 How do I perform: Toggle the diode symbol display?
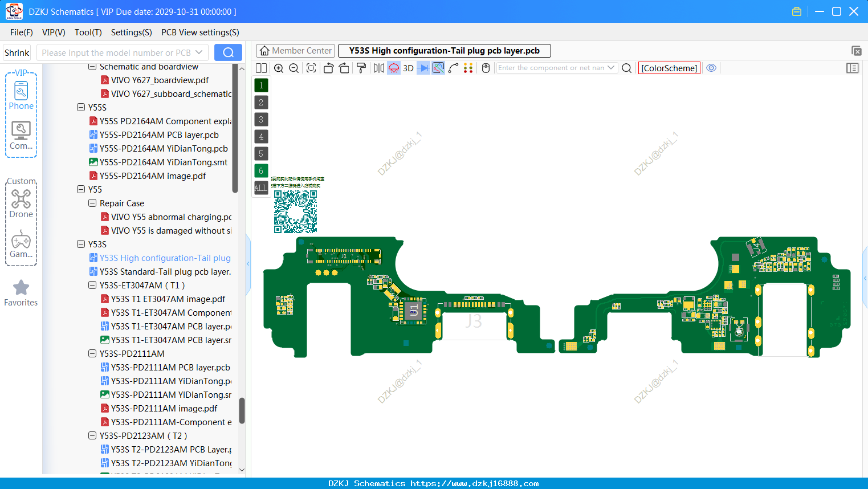click(423, 68)
